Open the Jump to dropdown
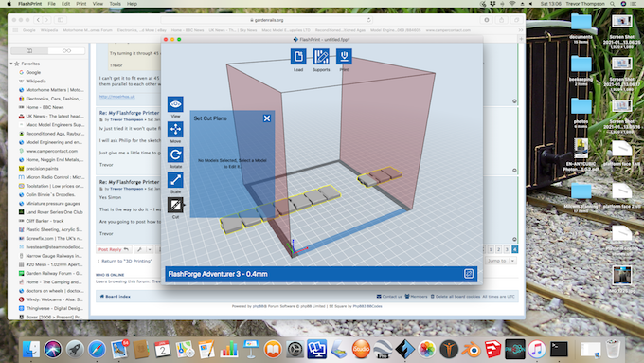 [x=500, y=261]
